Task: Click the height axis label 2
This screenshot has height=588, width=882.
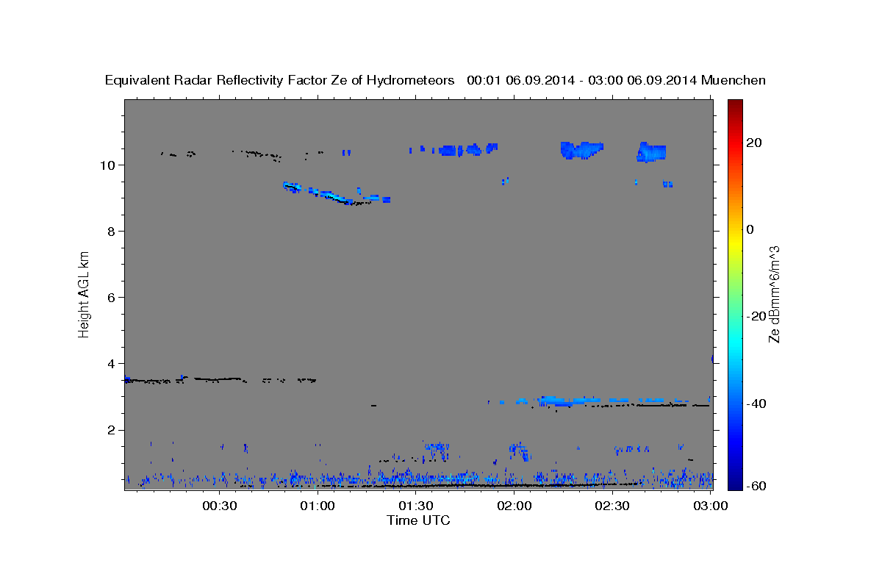Action: 111,429
